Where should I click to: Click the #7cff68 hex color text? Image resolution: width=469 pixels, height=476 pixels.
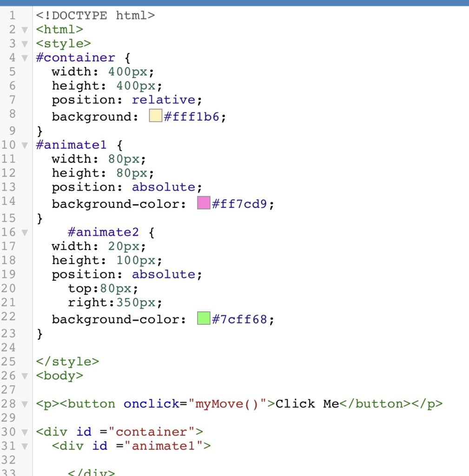click(239, 319)
